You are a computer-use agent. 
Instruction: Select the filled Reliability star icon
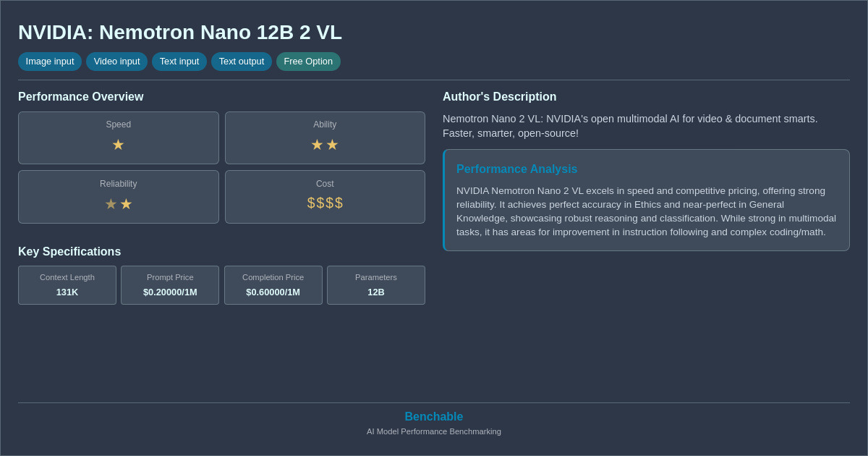[x=126, y=203]
